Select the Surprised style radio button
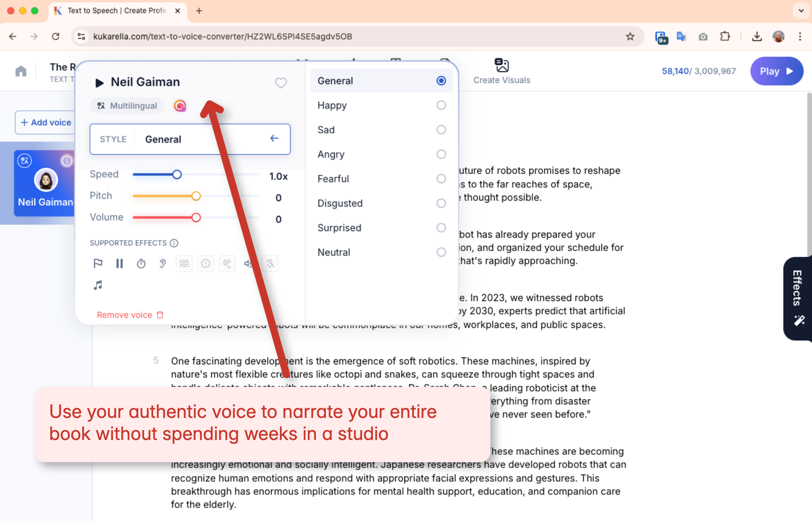812x521 pixels. [441, 228]
